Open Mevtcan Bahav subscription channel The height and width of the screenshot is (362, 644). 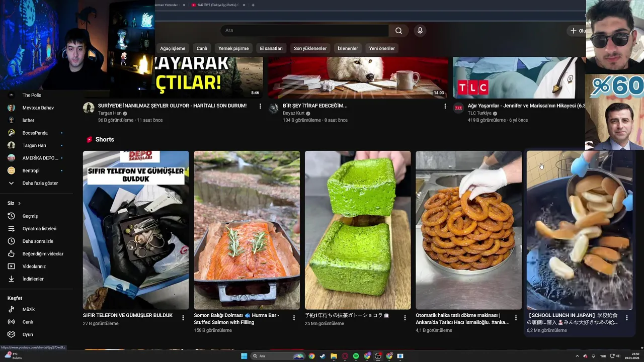tap(38, 108)
